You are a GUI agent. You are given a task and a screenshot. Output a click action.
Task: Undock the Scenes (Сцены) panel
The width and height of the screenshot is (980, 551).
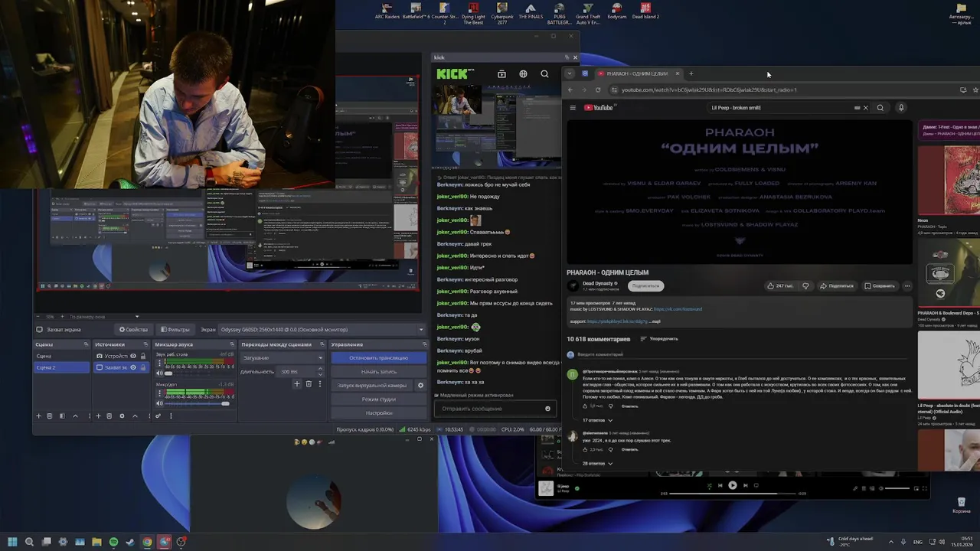tap(86, 344)
